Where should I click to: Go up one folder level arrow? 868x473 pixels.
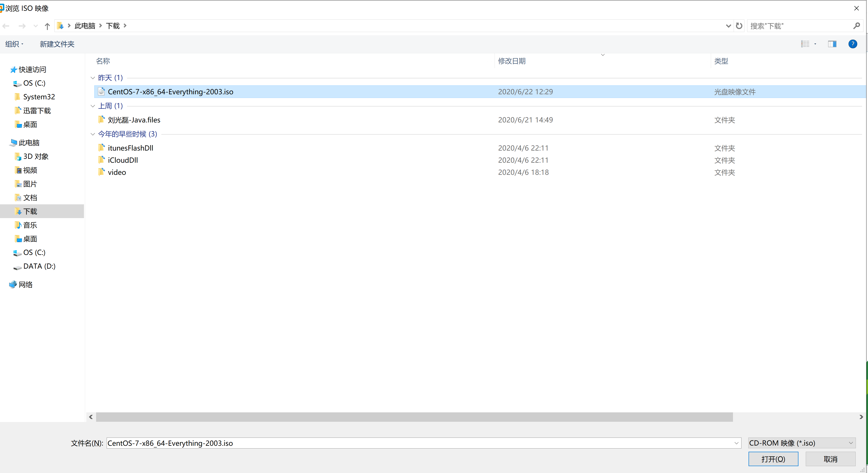point(47,26)
